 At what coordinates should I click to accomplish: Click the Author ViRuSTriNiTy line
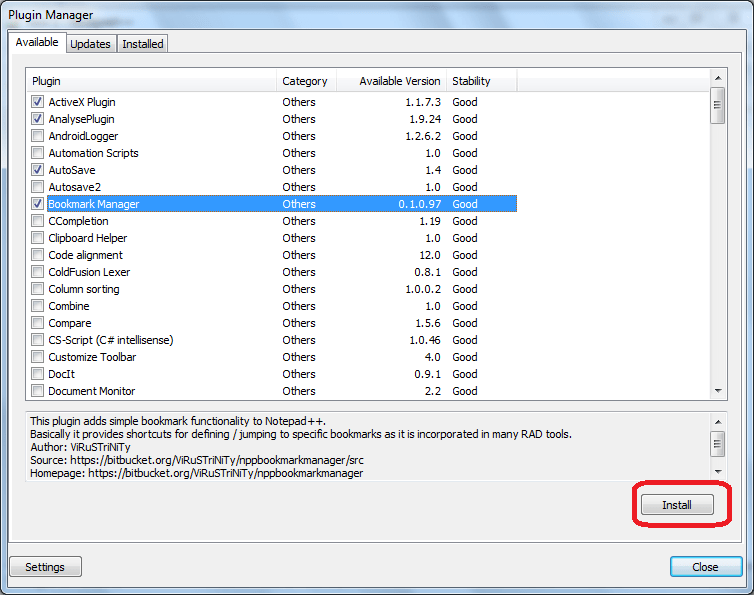(80, 447)
